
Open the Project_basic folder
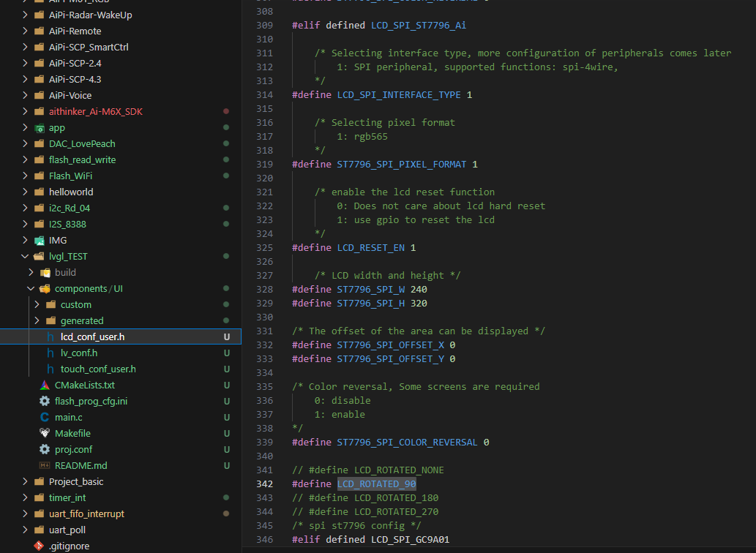[x=75, y=481]
